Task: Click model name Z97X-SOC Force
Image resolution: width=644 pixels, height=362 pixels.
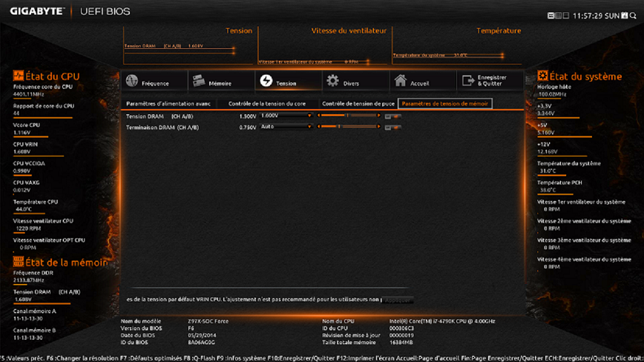Action: (x=208, y=321)
